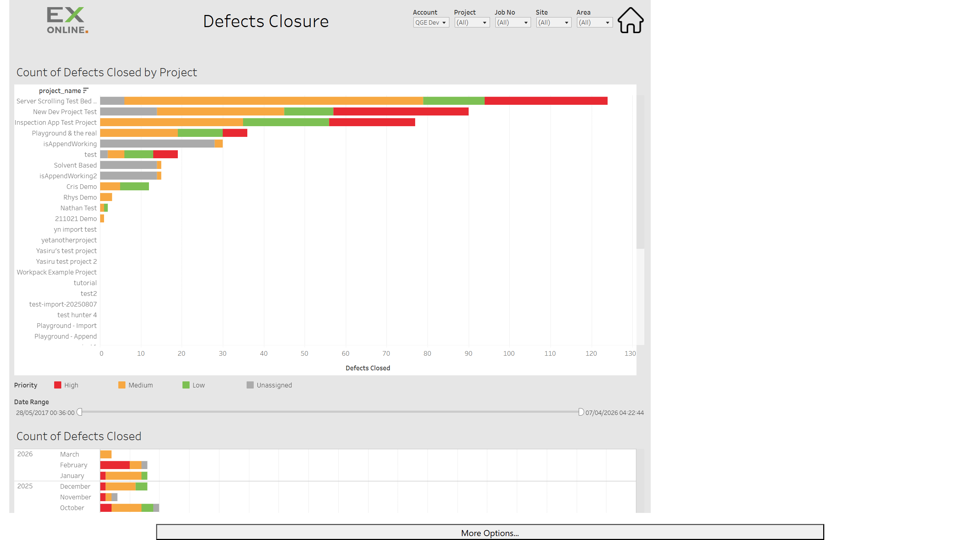Select the Medium priority orange swatch
This screenshot has width=980, height=540.
tap(122, 385)
